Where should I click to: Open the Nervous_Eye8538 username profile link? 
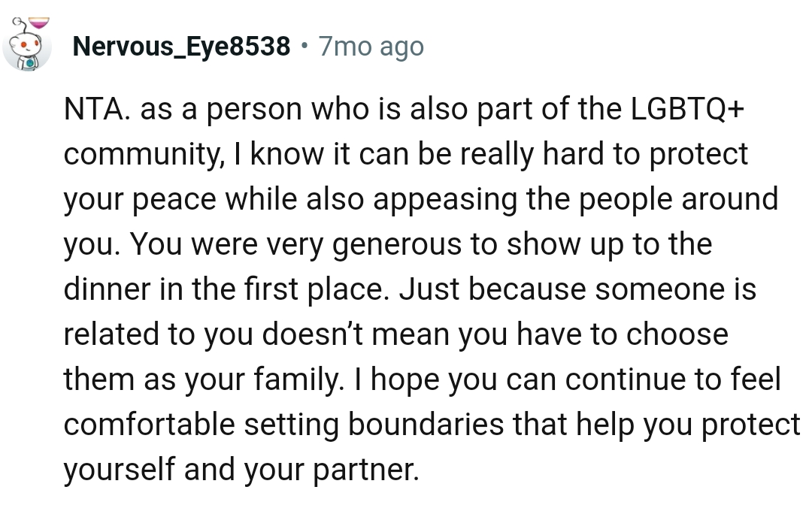[181, 47]
